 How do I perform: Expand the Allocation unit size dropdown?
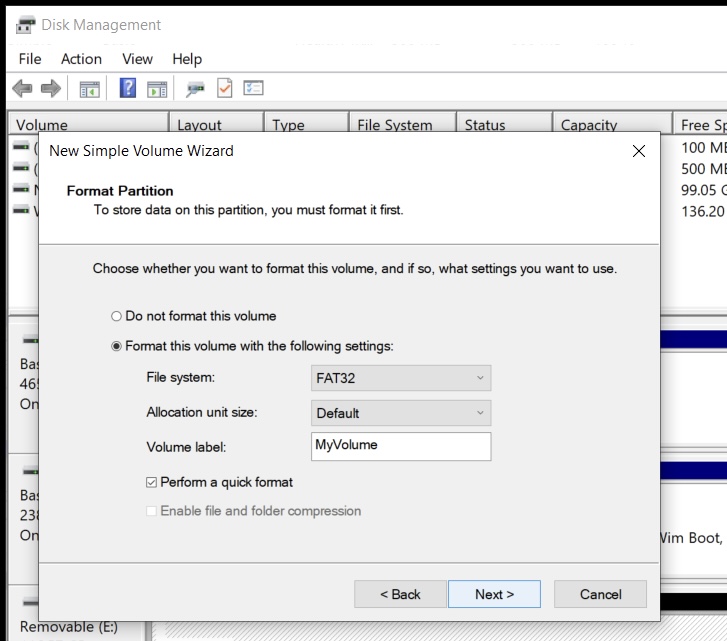[x=401, y=413]
